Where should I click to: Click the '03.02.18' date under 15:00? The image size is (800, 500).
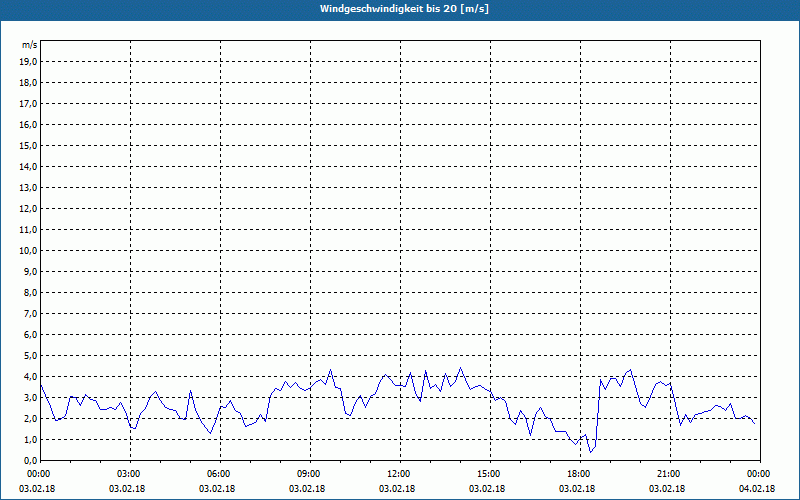(487, 488)
